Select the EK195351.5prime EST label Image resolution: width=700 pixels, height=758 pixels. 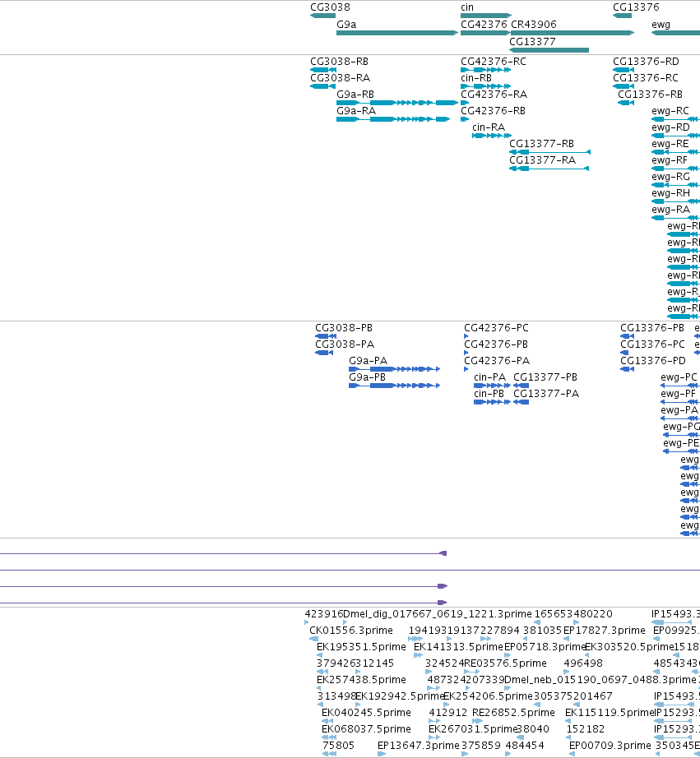pos(361,647)
